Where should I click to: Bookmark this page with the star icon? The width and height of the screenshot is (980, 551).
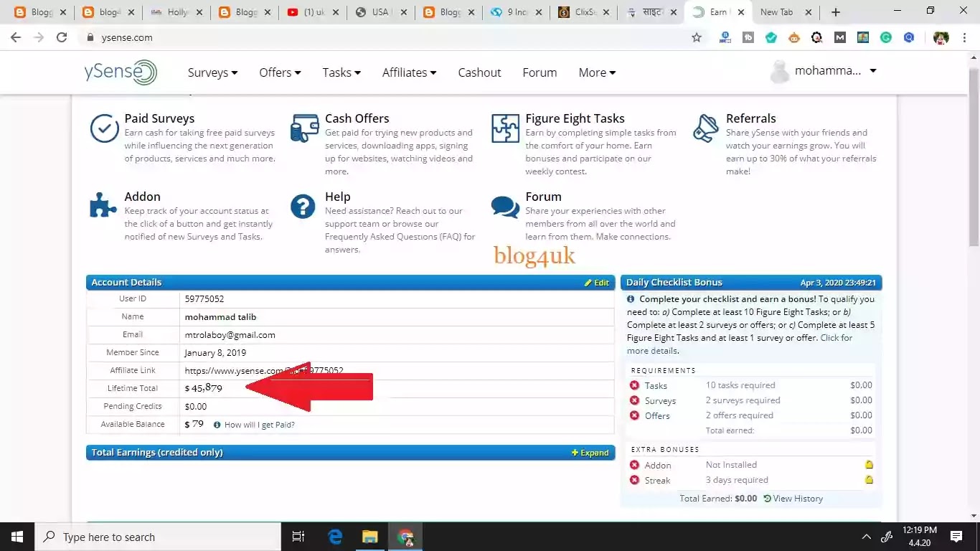tap(696, 38)
